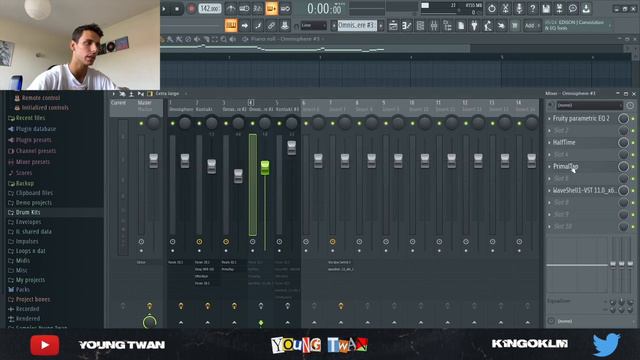Open the Mixer presets browser folder
Image resolution: width=640 pixels, height=360 pixels.
click(x=33, y=162)
